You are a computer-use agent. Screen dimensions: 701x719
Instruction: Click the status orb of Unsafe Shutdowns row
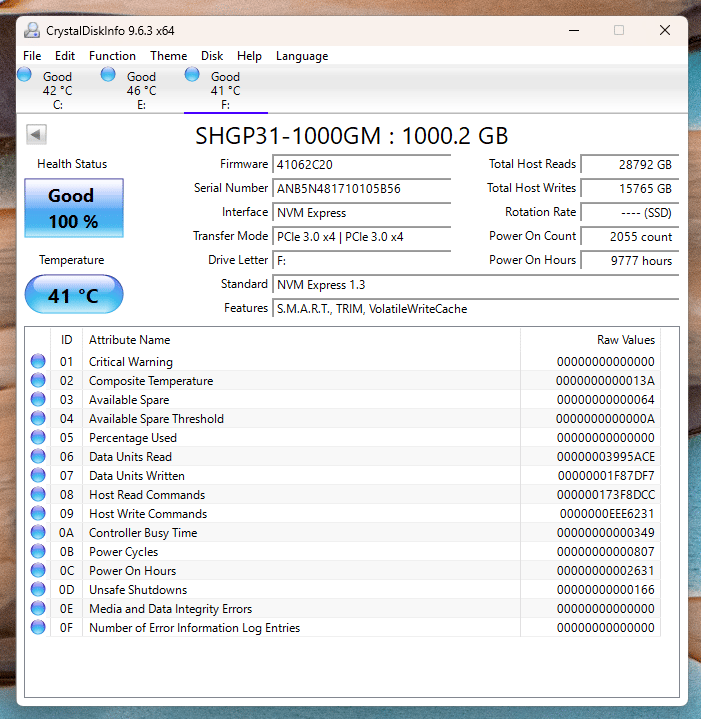(x=38, y=589)
